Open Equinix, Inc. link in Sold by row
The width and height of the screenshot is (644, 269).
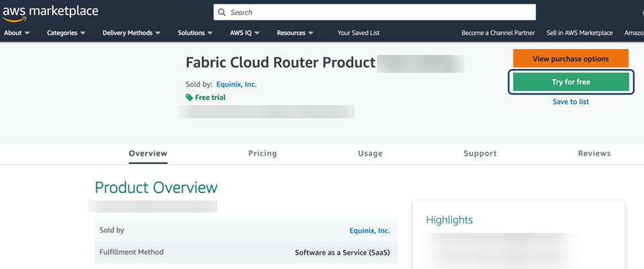coord(369,231)
